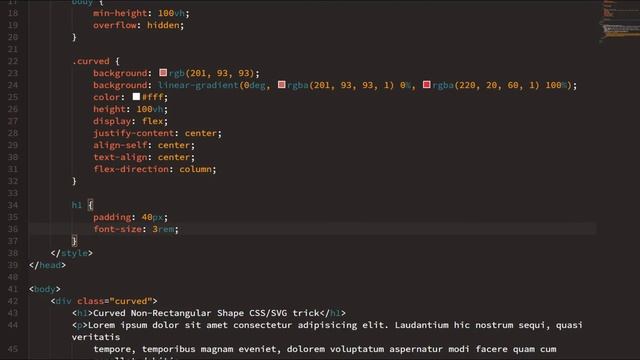Click closing '</head>' tag
The width and height of the screenshot is (640, 360).
47,265
